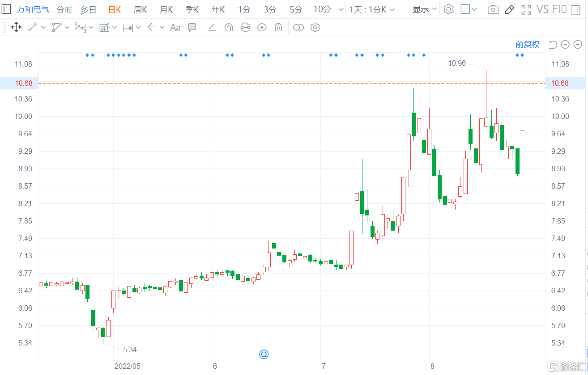
Task: Open chart settings gear in top bar
Action: (x=449, y=9)
